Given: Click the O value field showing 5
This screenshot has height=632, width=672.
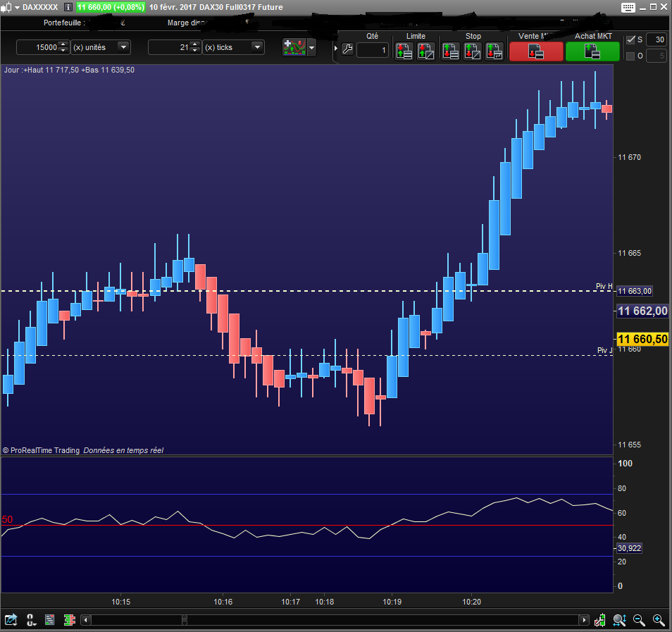Looking at the screenshot, I should pos(656,56).
